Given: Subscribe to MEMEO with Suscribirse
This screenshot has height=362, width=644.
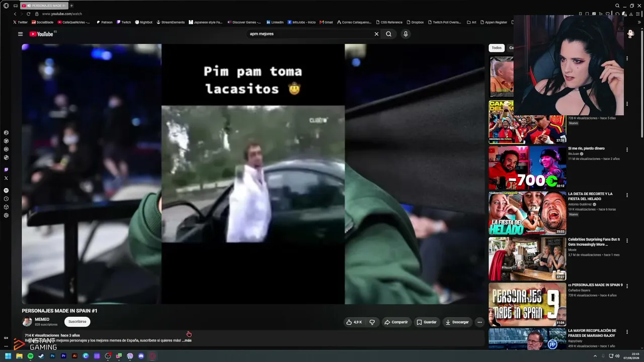Looking at the screenshot, I should pyautogui.click(x=77, y=322).
